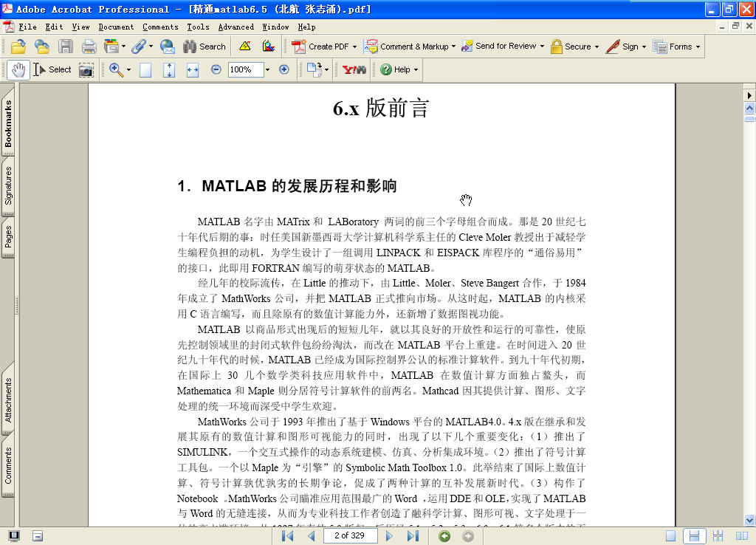Go to the next page

[389, 536]
